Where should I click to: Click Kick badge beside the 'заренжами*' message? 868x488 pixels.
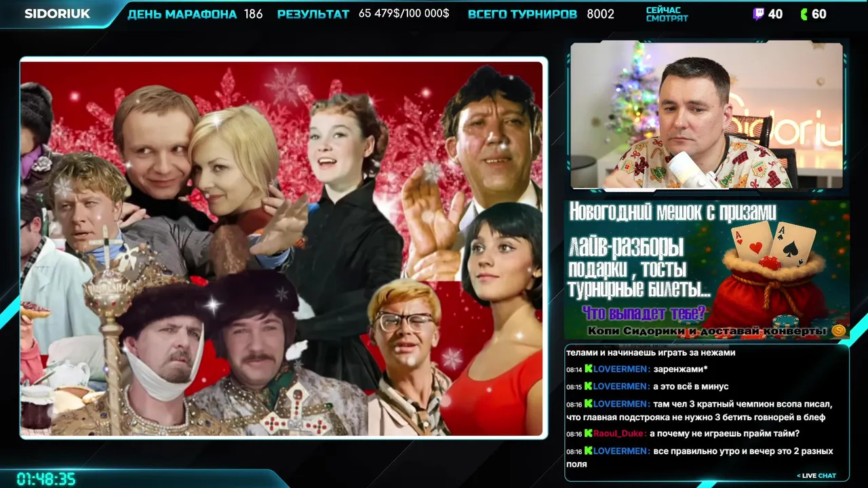589,369
